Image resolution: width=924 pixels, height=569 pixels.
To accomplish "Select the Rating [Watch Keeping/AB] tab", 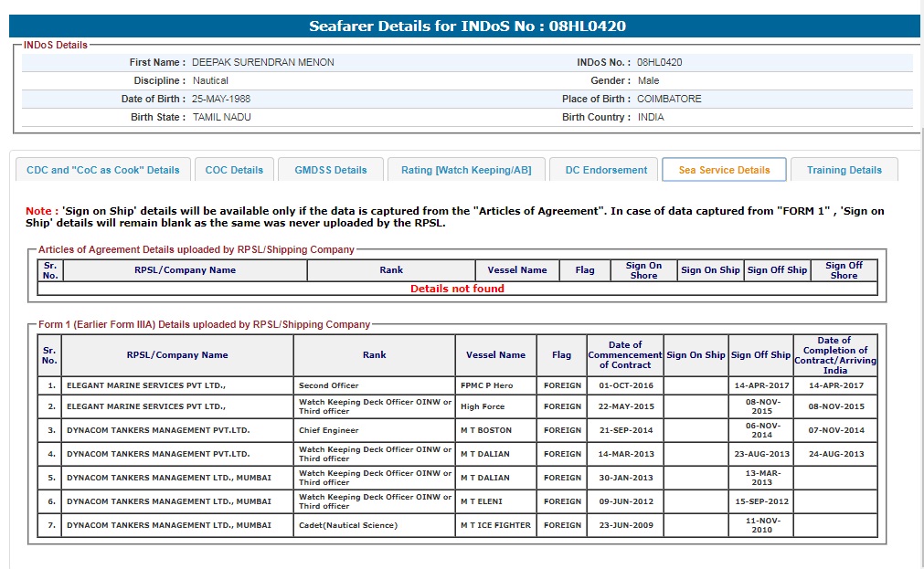I will [x=466, y=170].
